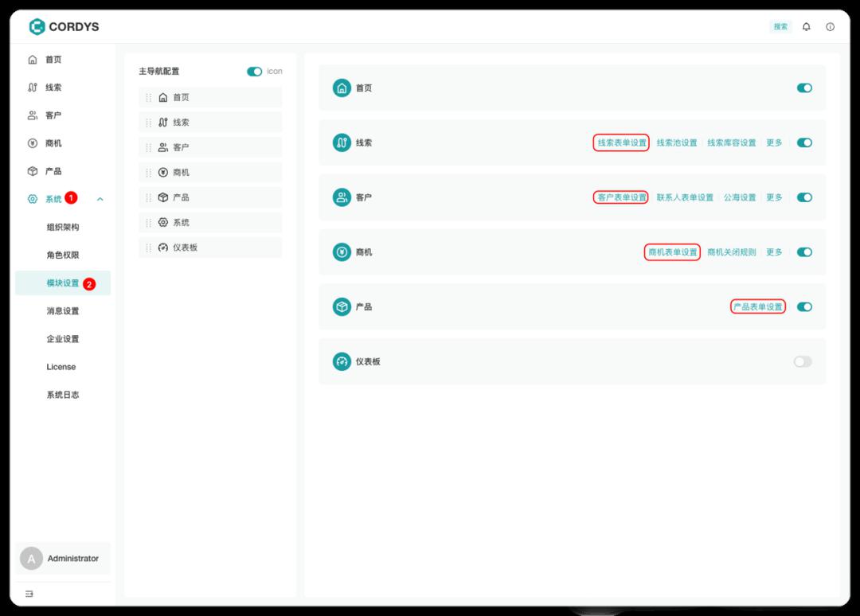
Task: Click the sidebar collapse icon at bottom
Action: pos(29,594)
